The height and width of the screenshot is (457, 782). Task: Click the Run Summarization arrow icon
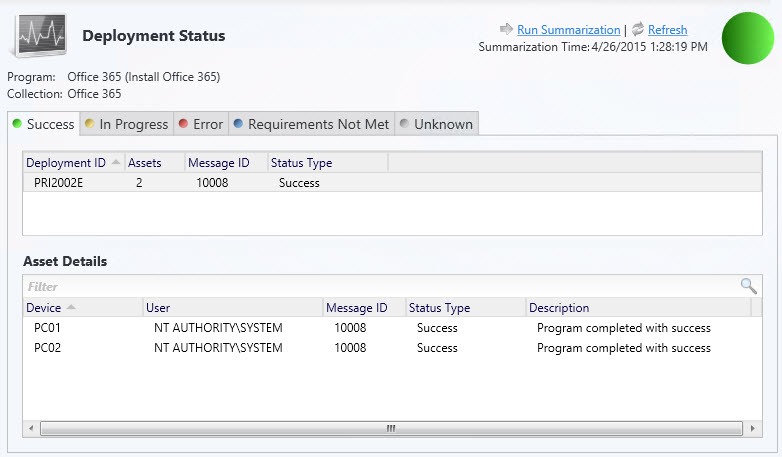[506, 30]
